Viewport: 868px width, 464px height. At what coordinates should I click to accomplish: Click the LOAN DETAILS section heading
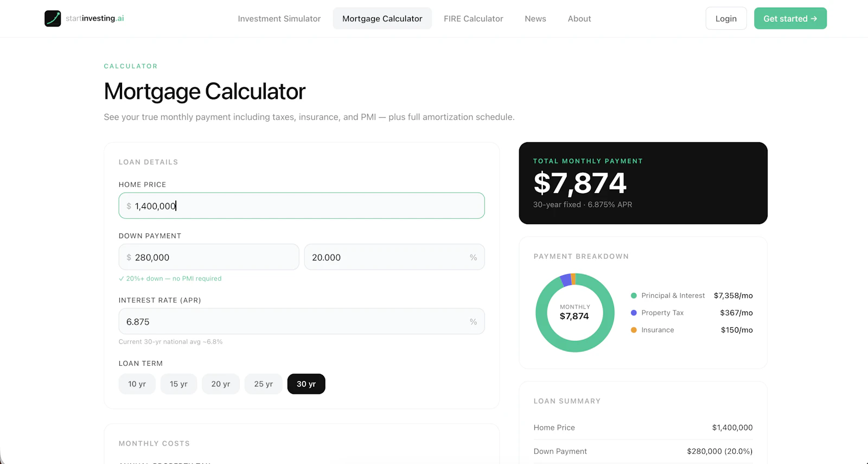click(x=148, y=162)
